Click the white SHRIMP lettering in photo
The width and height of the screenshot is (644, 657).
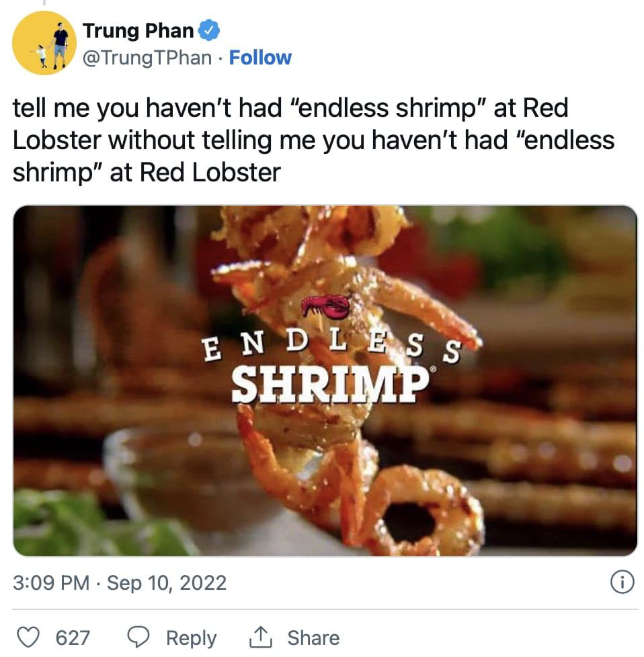click(331, 384)
